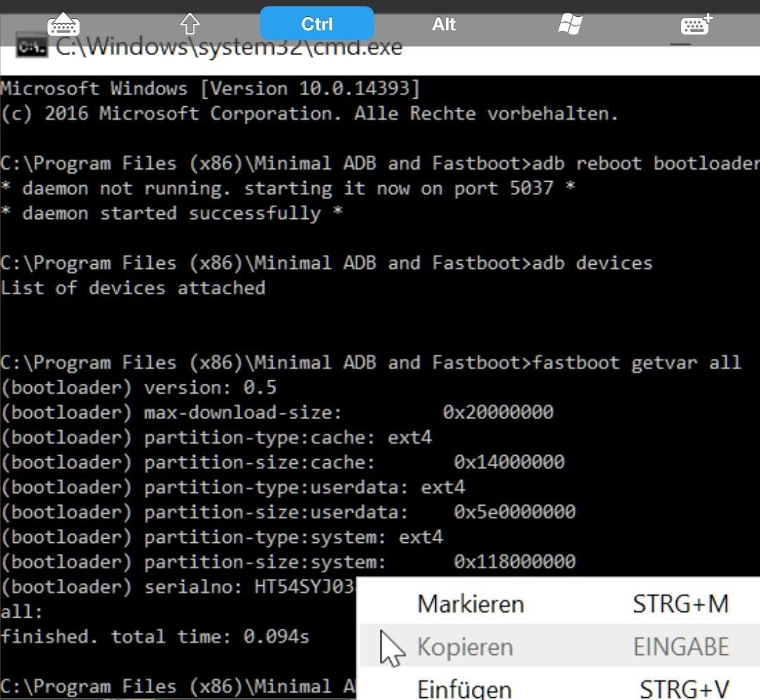Click the cmd.exe window icon
The height and width of the screenshot is (700, 760).
click(x=32, y=46)
